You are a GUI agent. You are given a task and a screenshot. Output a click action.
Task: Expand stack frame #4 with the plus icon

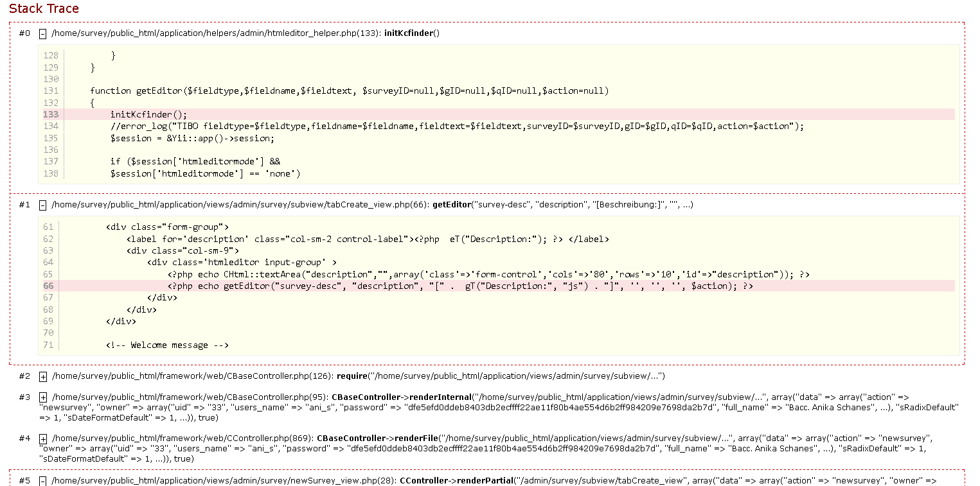click(x=43, y=438)
